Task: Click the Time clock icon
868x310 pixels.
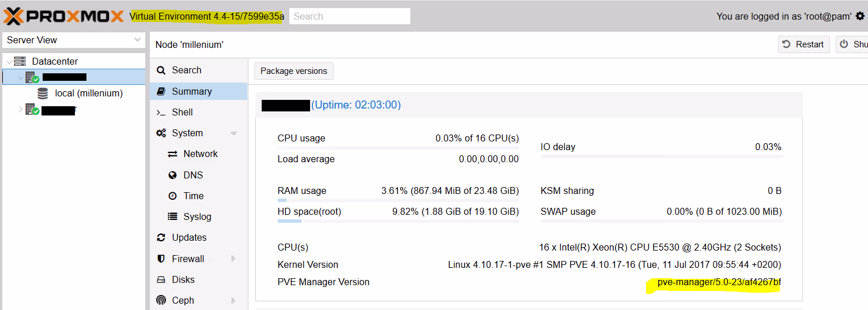Action: tap(172, 196)
